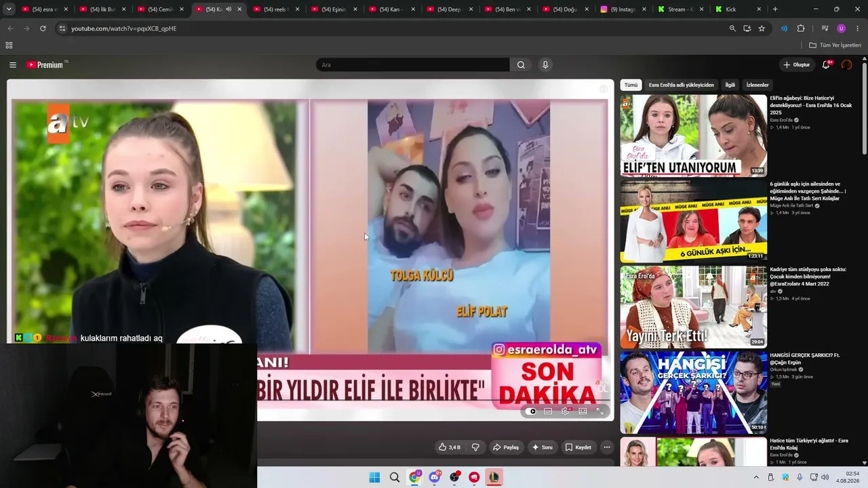Open the "Kadriye tüm stüdyoyu şoka soktu" video link
This screenshot has width=868, height=488.
tap(808, 277)
